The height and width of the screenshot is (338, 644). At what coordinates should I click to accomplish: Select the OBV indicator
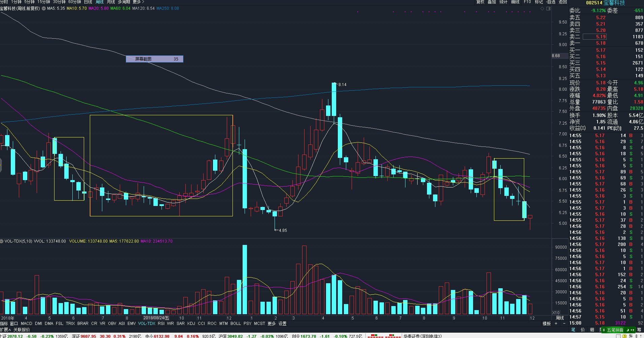point(112,324)
